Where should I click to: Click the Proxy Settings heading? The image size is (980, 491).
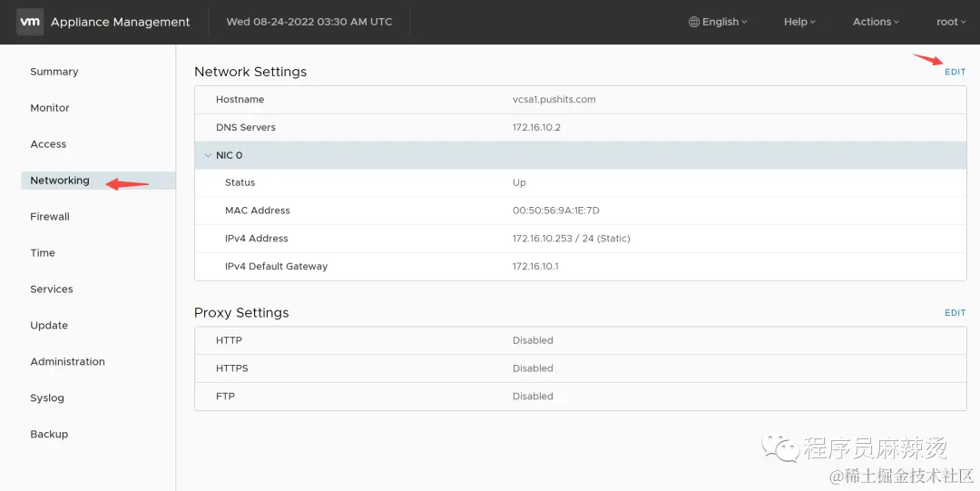(241, 313)
